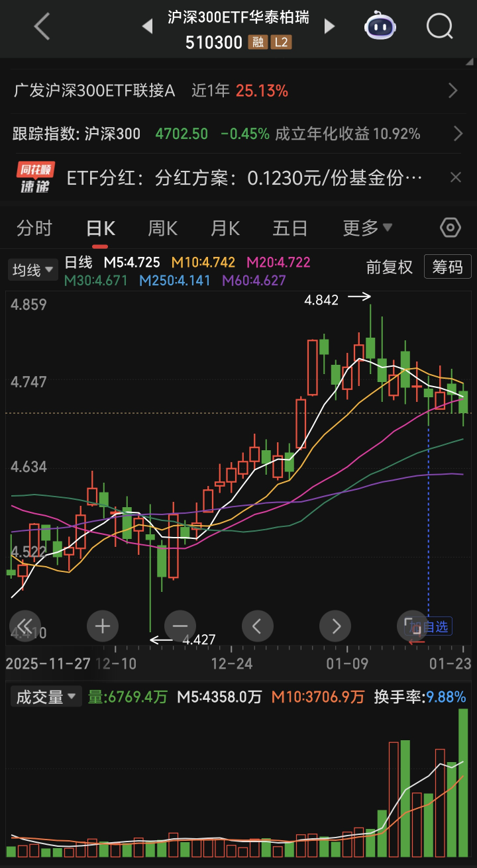Zoom in the chart with plus button
Image resolution: width=477 pixels, height=868 pixels.
(x=103, y=625)
